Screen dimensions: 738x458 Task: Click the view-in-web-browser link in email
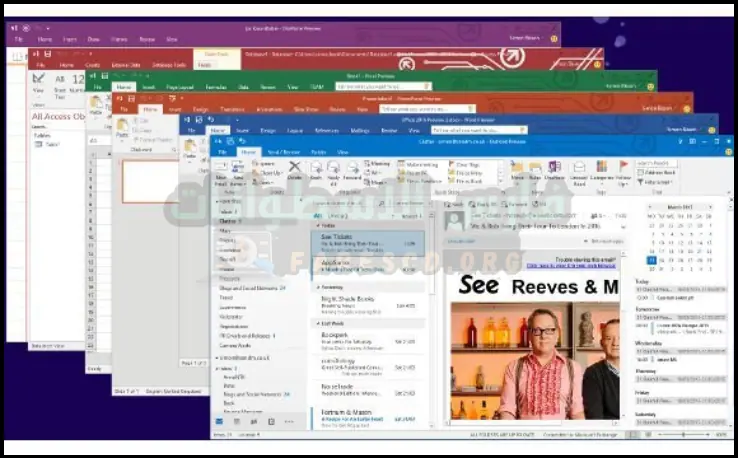click(x=571, y=266)
